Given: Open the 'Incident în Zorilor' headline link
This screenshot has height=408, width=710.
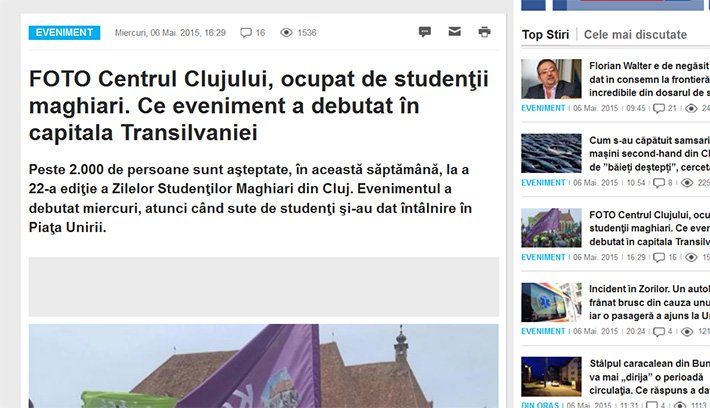Looking at the screenshot, I should [649, 302].
